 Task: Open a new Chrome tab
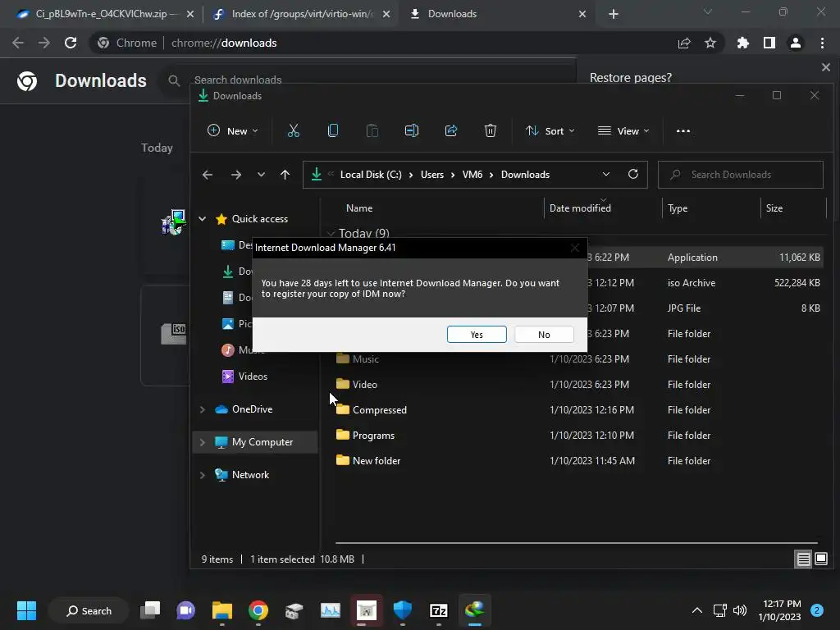coord(614,14)
